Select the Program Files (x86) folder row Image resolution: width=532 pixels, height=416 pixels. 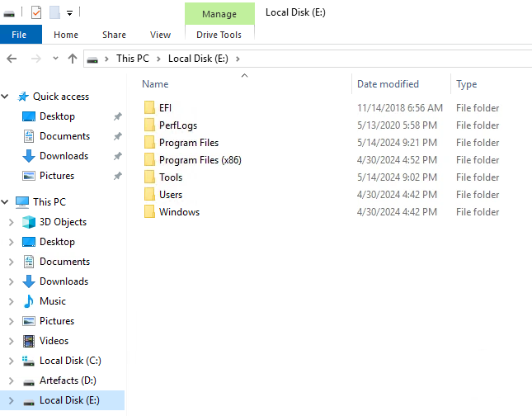pyautogui.click(x=200, y=160)
